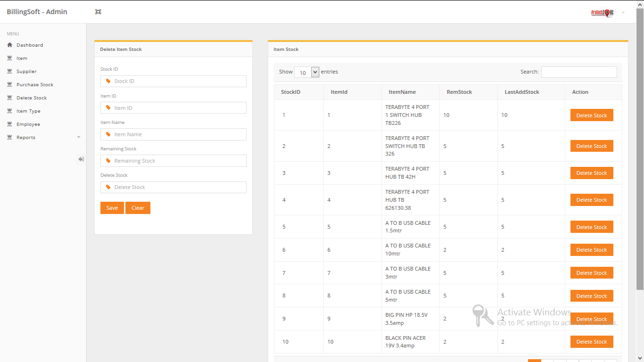Click the fullscreen toggle icon in header
This screenshot has height=362, width=644.
click(x=98, y=12)
